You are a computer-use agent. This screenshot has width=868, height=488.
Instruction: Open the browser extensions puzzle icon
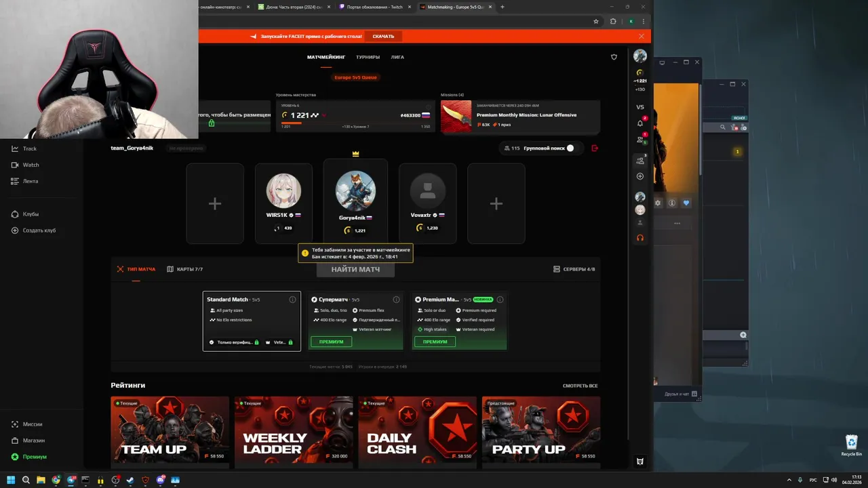(613, 21)
